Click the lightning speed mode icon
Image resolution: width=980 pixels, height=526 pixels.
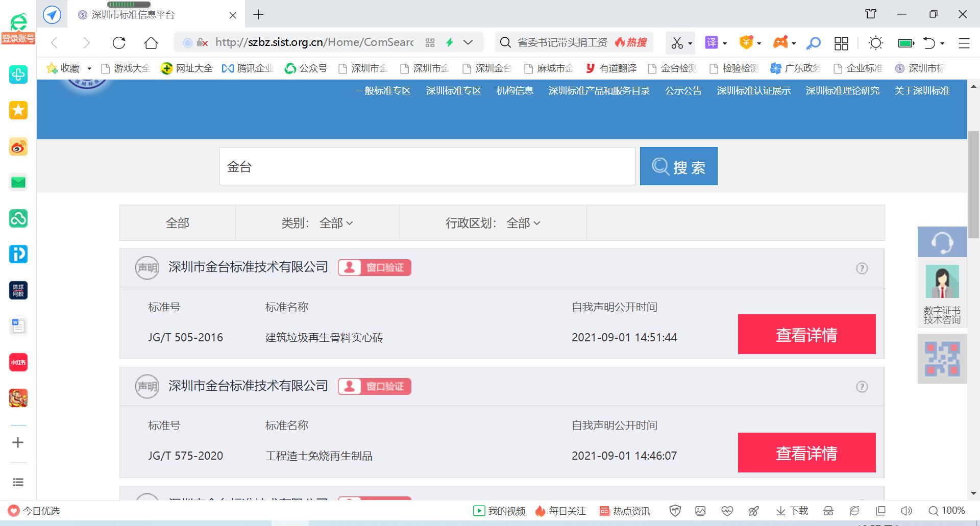point(450,42)
